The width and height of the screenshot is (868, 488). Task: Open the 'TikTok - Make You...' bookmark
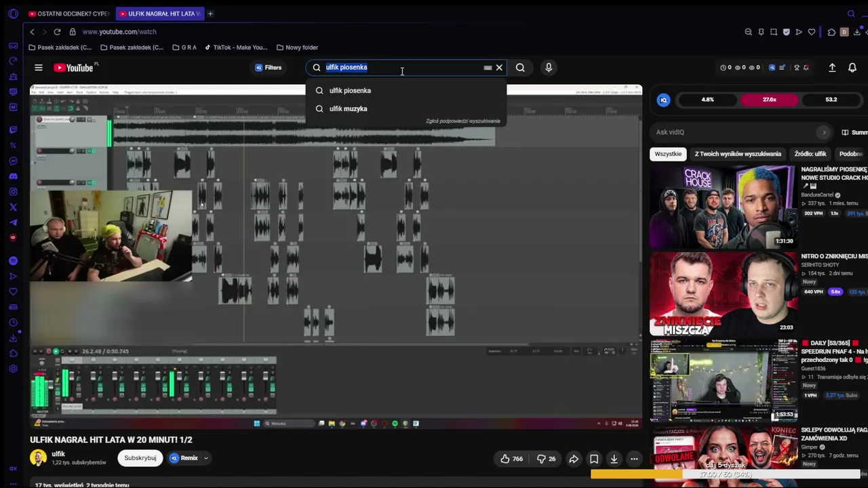(236, 47)
